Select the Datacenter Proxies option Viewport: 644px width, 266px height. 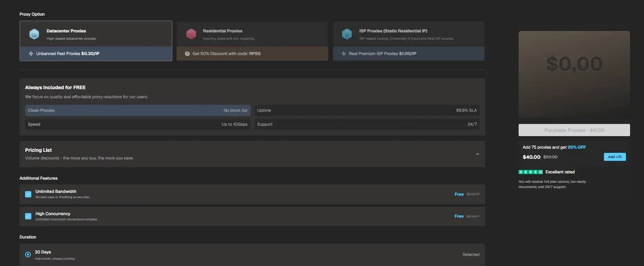96,41
